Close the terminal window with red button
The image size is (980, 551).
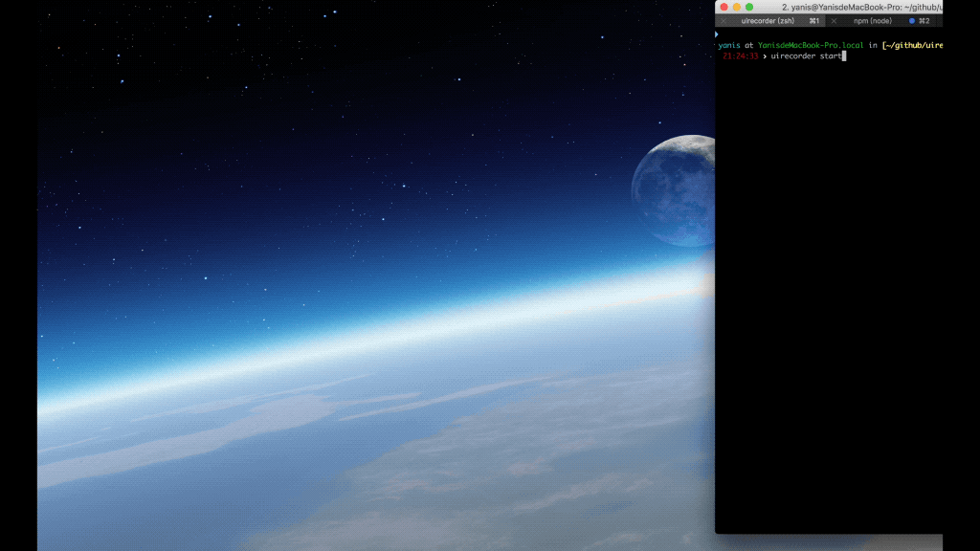pyautogui.click(x=724, y=7)
